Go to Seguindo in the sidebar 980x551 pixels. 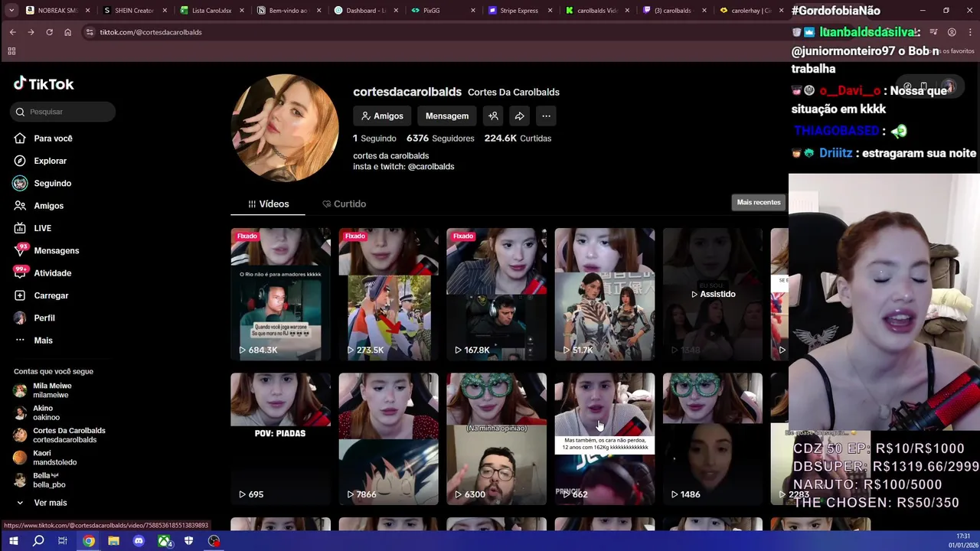[43, 184]
